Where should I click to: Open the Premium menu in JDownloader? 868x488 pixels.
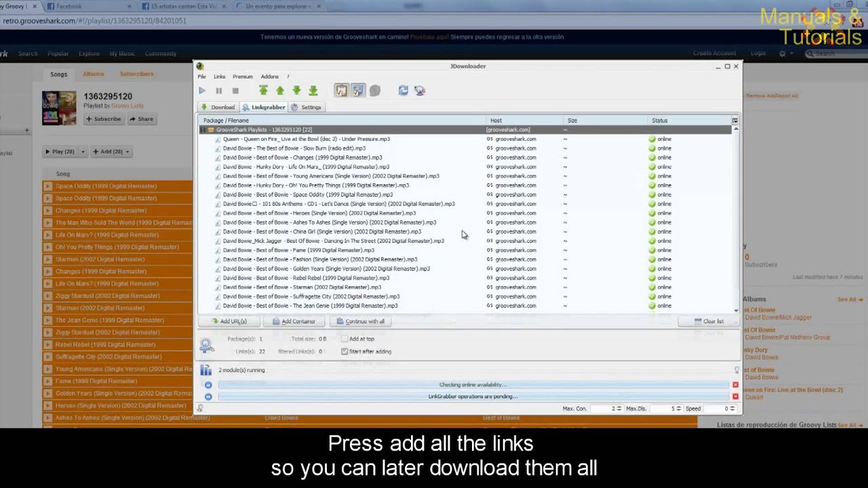coord(242,77)
